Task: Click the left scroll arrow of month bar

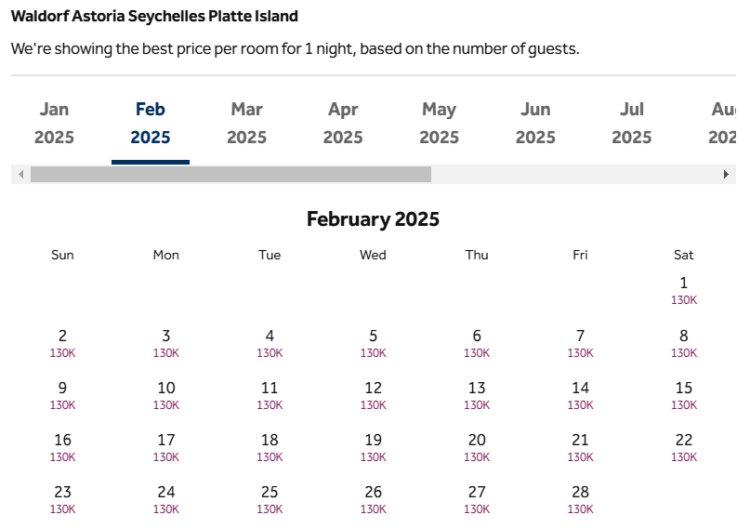Action: click(x=21, y=175)
